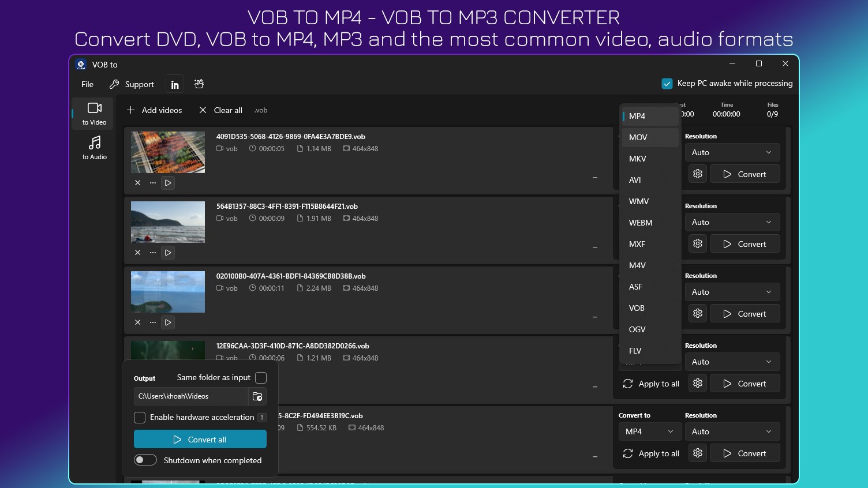
Task: Toggle Shutdown when completed
Action: [145, 460]
